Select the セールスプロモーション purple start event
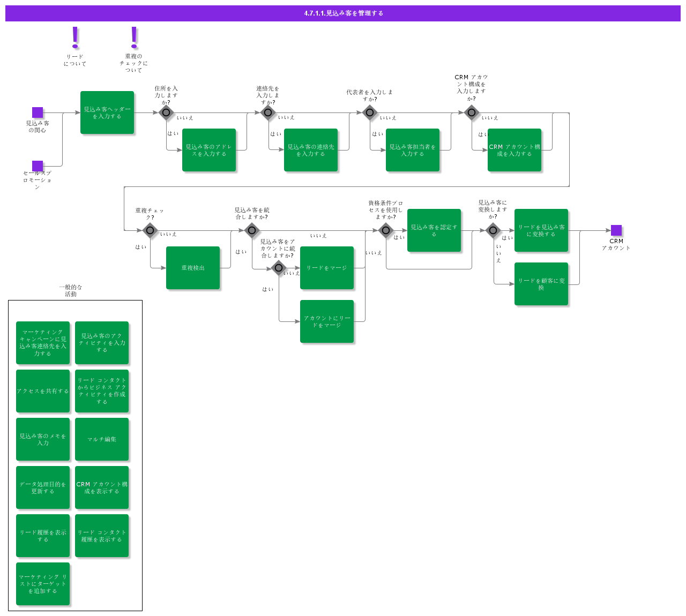The image size is (686, 616). tap(38, 166)
